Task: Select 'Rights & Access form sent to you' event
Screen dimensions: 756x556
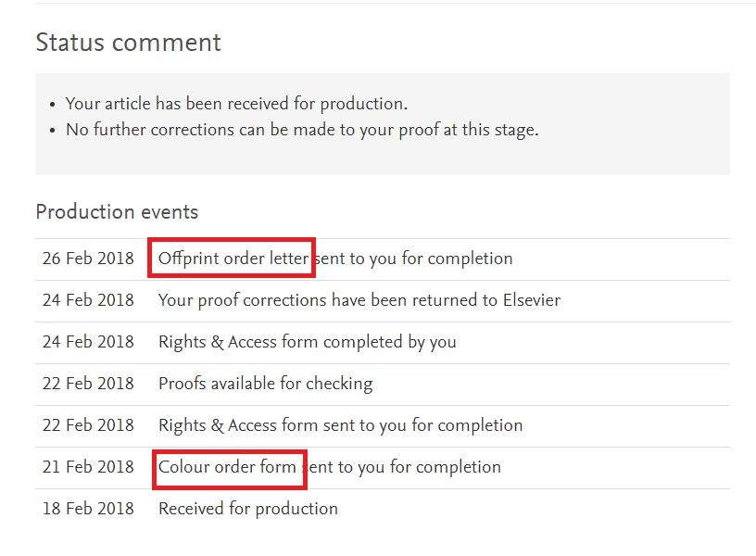Action: (340, 425)
